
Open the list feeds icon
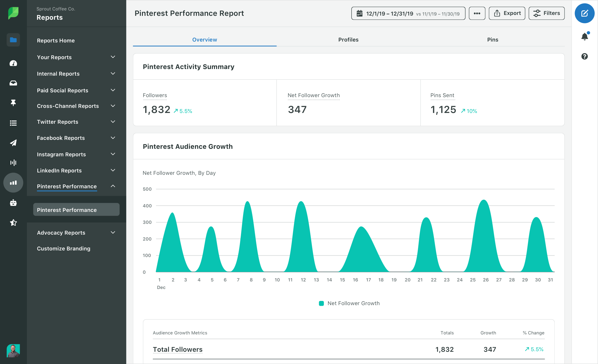pyautogui.click(x=13, y=123)
